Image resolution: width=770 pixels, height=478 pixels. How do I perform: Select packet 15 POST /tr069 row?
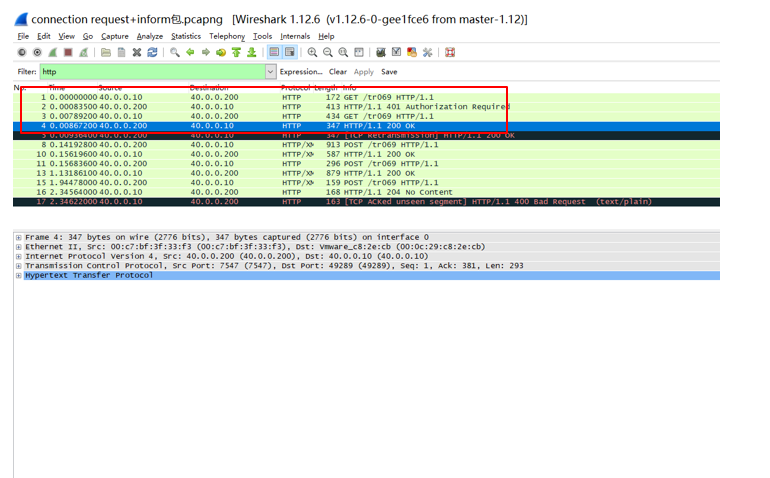pos(366,183)
